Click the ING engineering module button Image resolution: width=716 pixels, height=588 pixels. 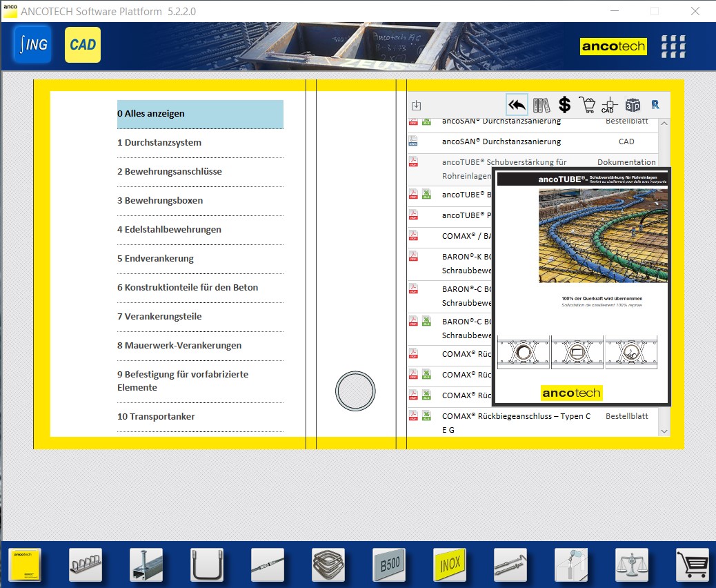pos(32,45)
